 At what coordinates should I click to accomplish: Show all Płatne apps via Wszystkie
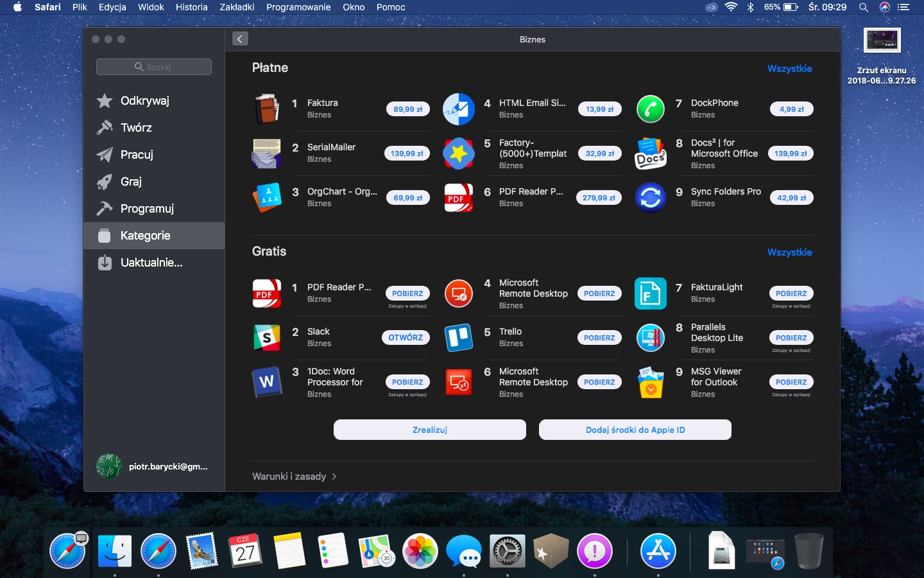pos(790,69)
